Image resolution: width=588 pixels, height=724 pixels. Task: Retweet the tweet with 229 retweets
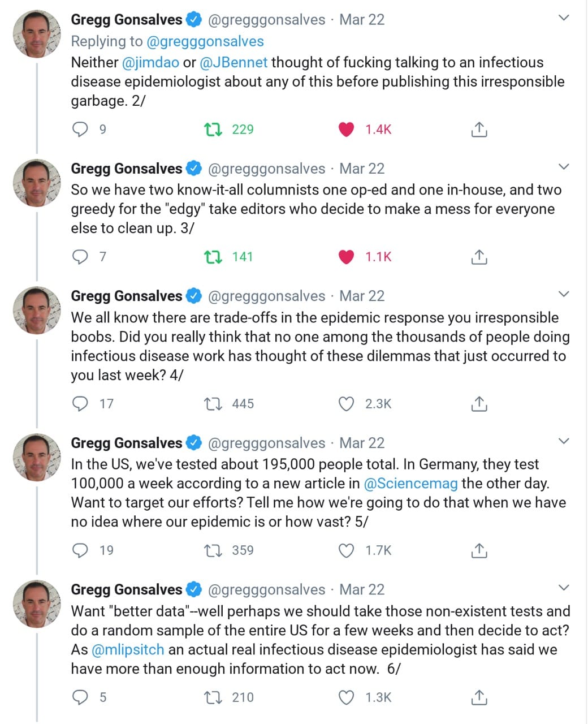[x=213, y=130]
